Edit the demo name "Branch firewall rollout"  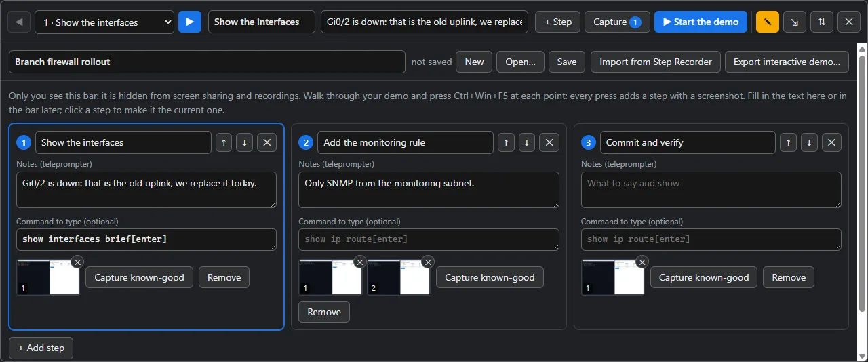(x=207, y=62)
